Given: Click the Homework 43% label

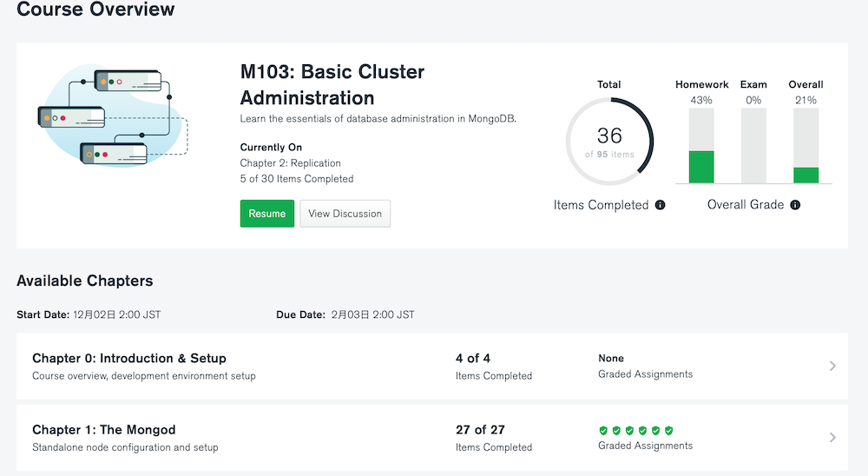Looking at the screenshot, I should pos(701,100).
